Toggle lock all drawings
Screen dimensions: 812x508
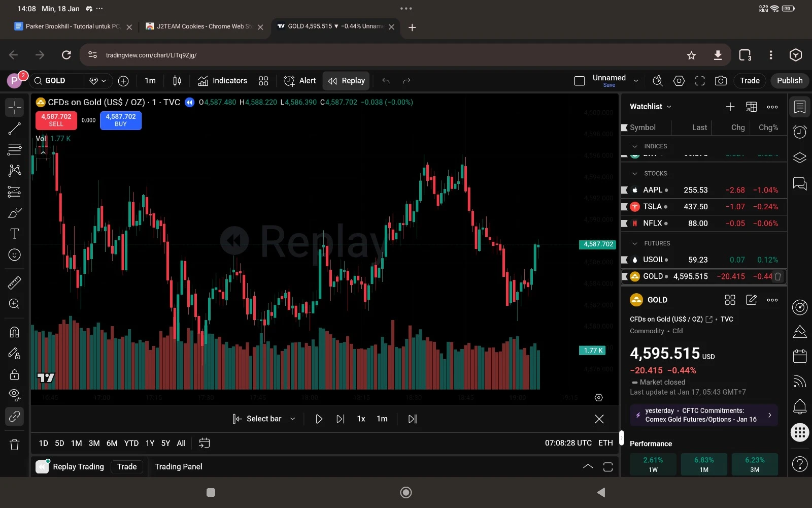pyautogui.click(x=15, y=374)
